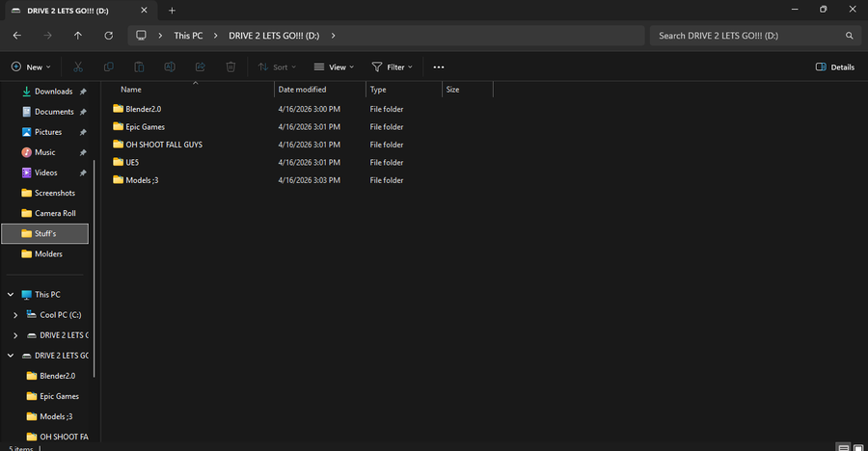Image resolution: width=868 pixels, height=451 pixels.
Task: Click the search box for drive D:
Action: pos(747,36)
